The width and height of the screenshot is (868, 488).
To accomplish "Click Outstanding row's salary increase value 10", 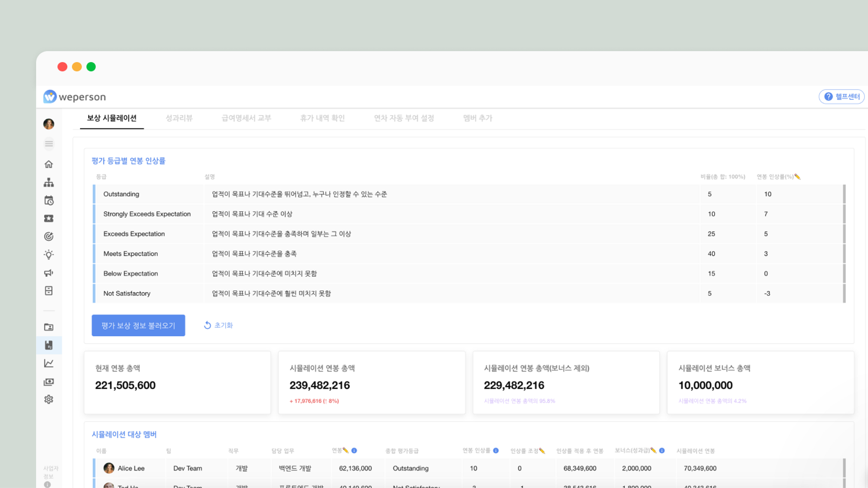I will pos(767,194).
